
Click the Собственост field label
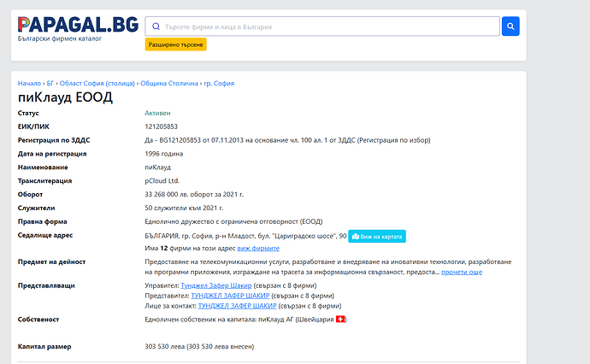(38, 320)
